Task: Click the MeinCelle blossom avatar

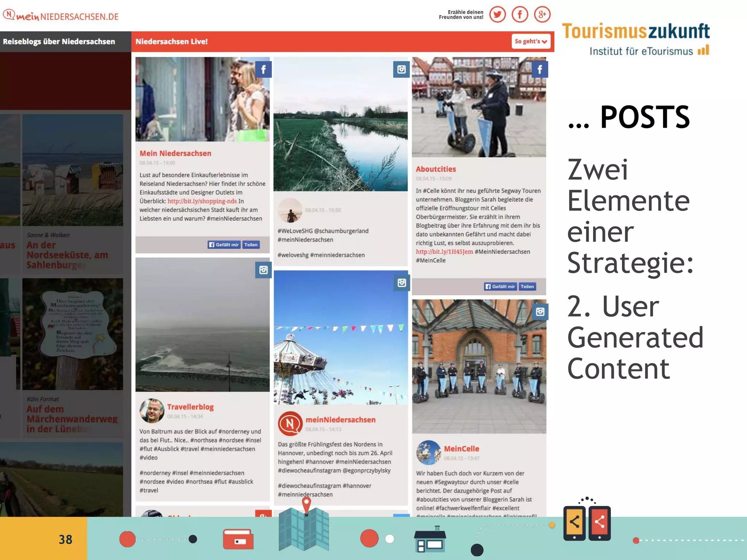Action: [429, 452]
